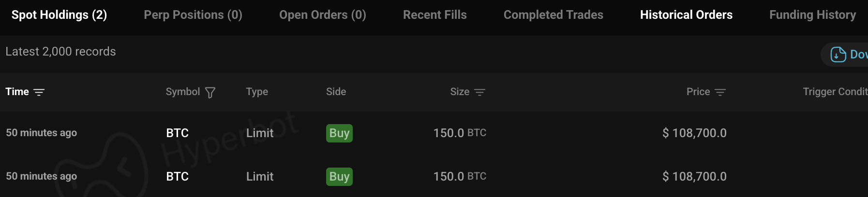Open the Funding History tab
The height and width of the screenshot is (197, 868).
coord(812,15)
